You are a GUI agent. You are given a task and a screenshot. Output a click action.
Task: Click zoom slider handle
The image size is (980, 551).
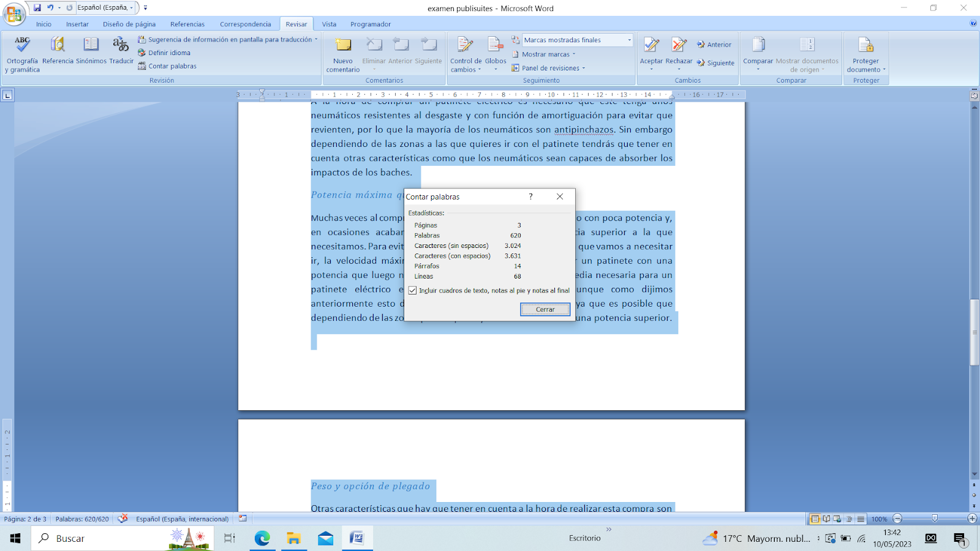(x=935, y=519)
